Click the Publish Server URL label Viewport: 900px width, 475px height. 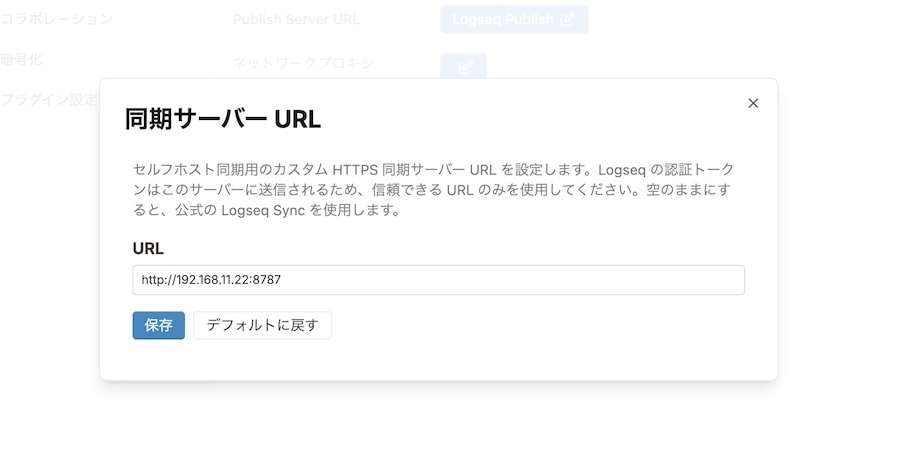point(296,20)
